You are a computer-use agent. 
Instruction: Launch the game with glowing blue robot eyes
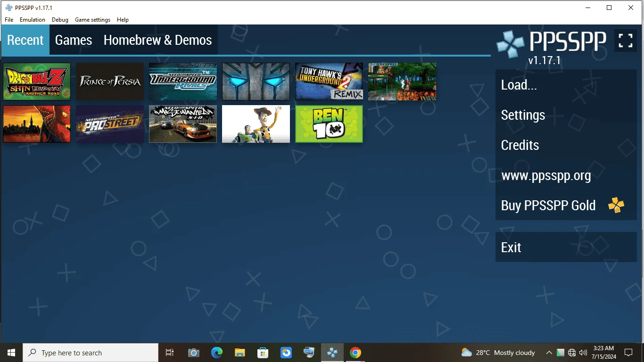(x=256, y=82)
